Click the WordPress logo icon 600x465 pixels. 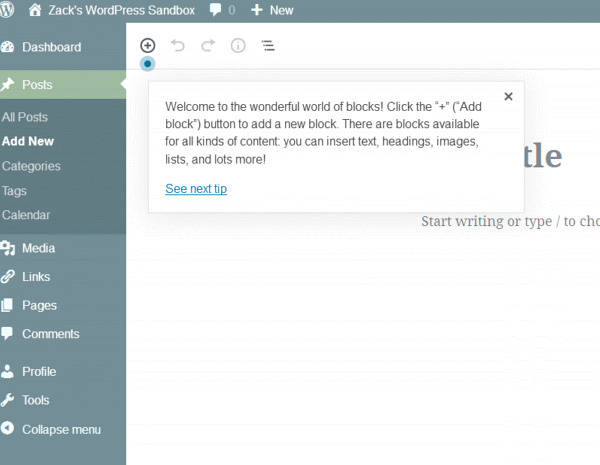pyautogui.click(x=11, y=10)
